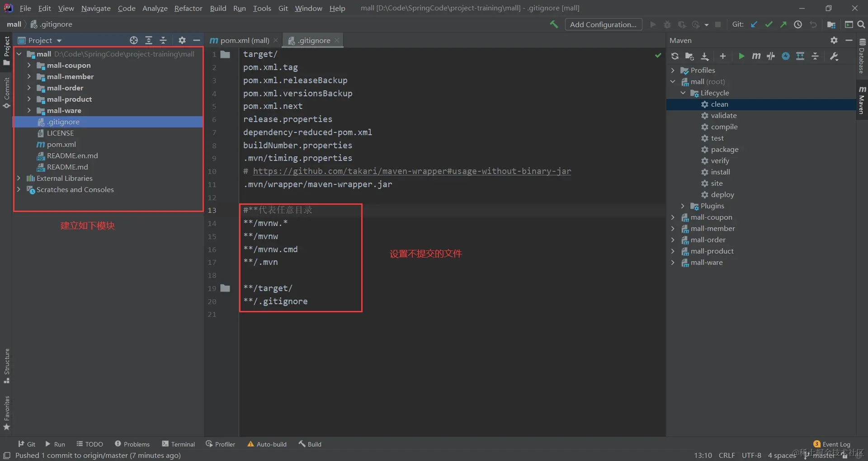
Task: Select opened file in Project tree
Action: [134, 40]
